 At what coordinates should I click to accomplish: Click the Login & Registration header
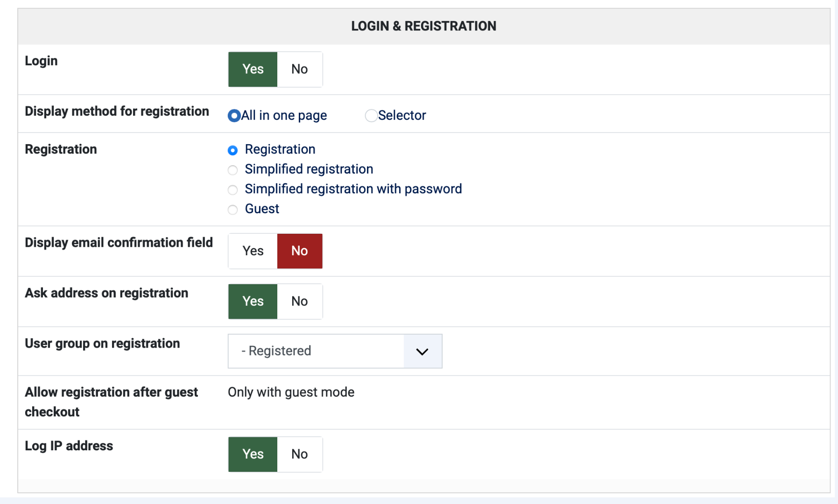point(423,26)
